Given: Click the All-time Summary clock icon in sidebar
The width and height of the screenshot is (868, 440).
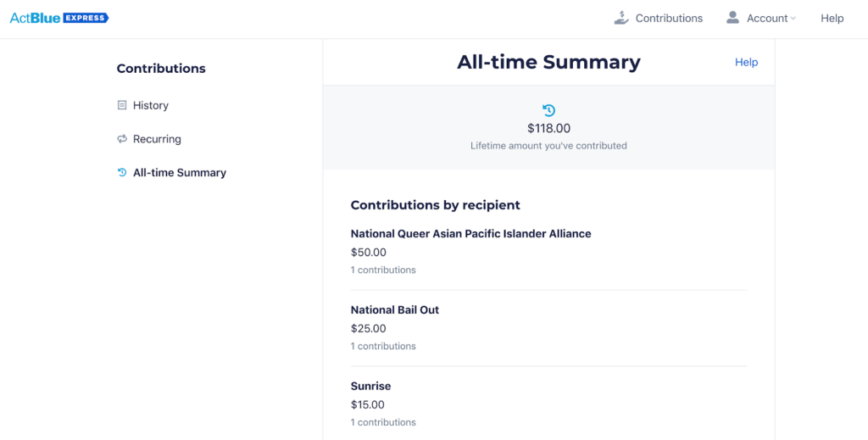Looking at the screenshot, I should tap(122, 173).
